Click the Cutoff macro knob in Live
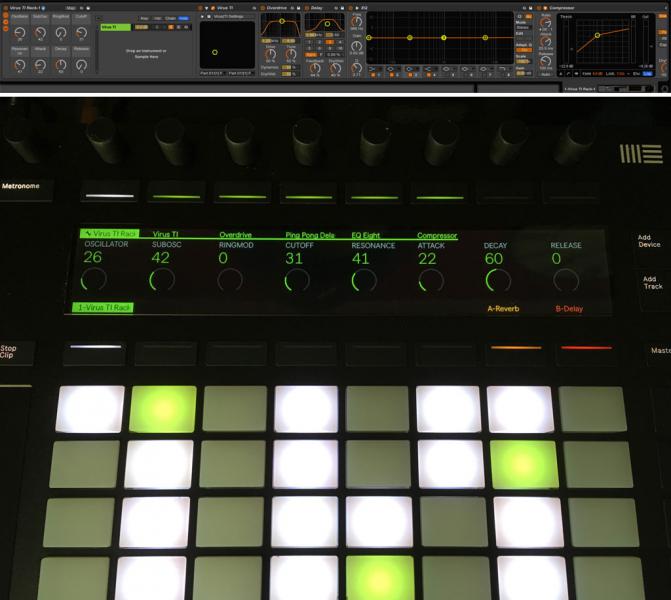This screenshot has width=671, height=600. click(81, 33)
